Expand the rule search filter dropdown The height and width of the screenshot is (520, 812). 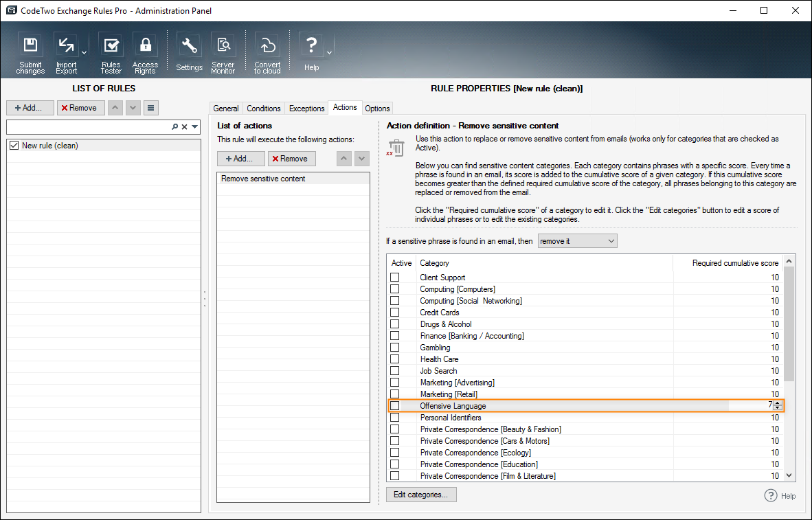tap(194, 126)
